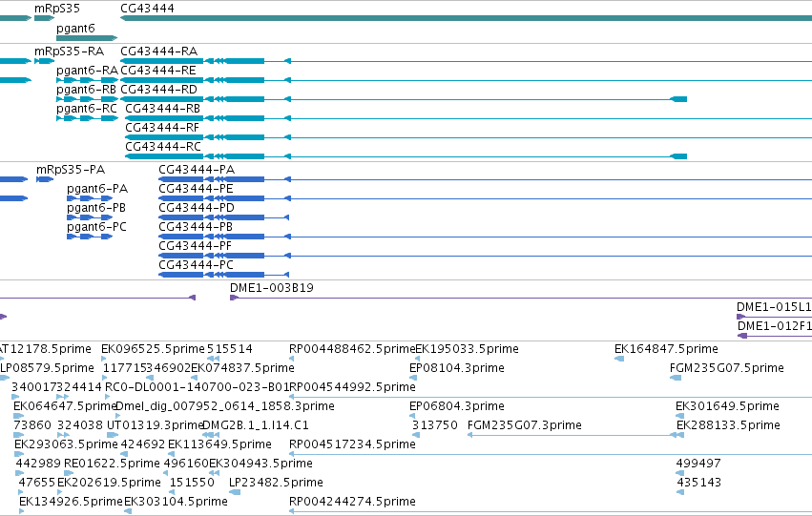Screen dimensions: 812x516
Task: Select the pgant6-PA polypeptide
Action: pos(90,198)
